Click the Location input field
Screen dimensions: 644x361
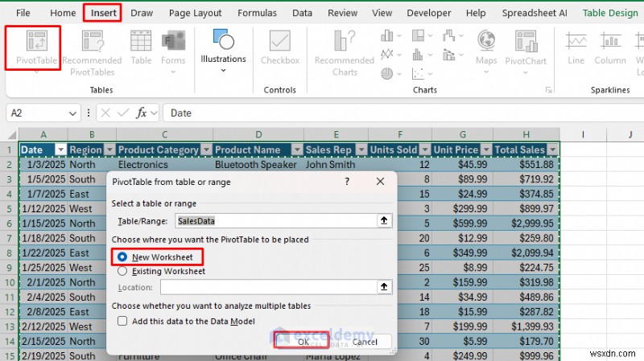click(269, 287)
